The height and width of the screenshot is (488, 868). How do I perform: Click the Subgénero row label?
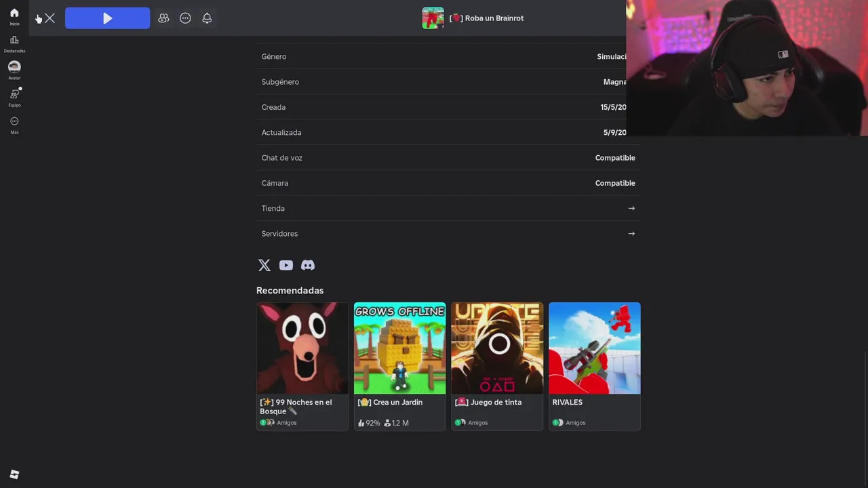[x=280, y=82]
